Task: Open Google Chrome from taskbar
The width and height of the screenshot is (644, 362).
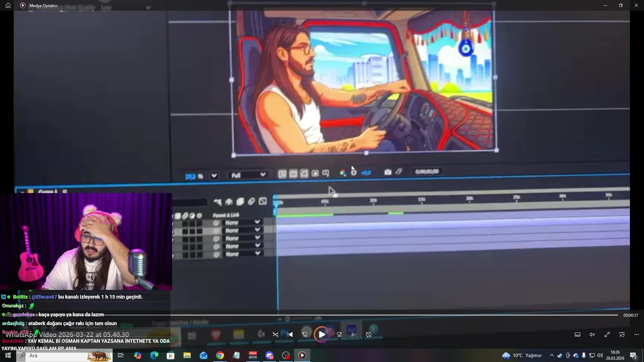Action: (x=220, y=355)
